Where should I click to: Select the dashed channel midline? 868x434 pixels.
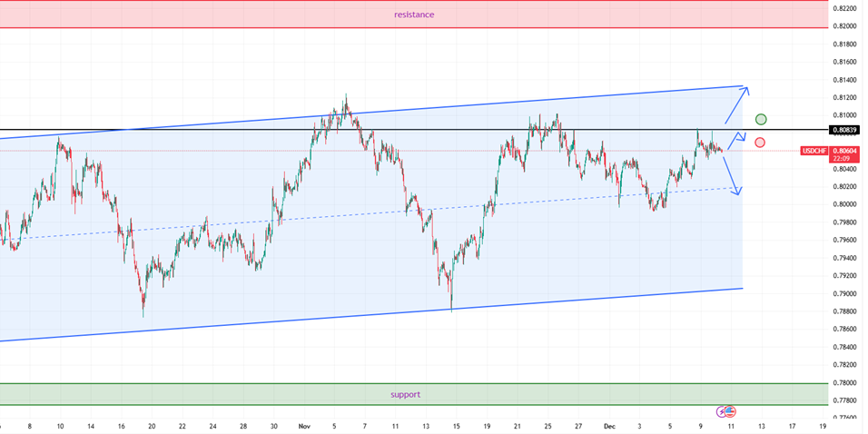coord(363,215)
